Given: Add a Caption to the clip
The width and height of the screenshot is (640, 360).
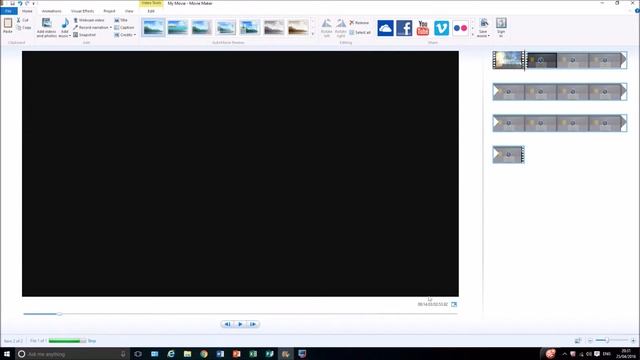Looking at the screenshot, I should pyautogui.click(x=124, y=27).
